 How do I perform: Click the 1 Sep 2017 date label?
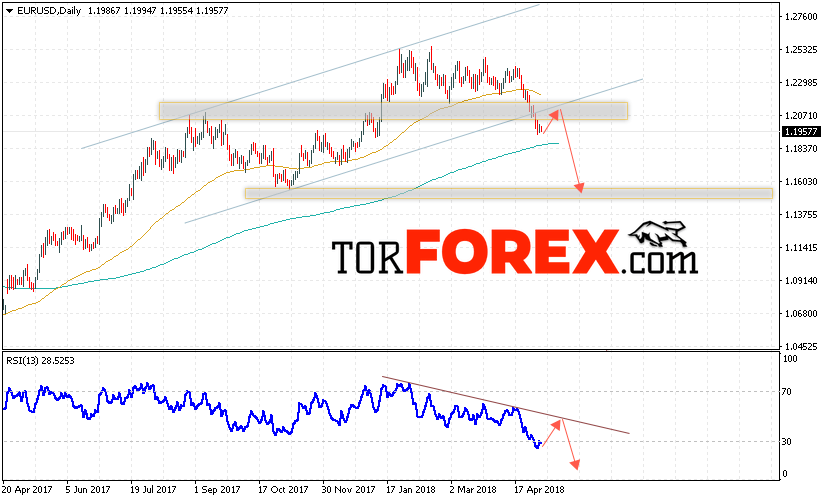[x=217, y=490]
